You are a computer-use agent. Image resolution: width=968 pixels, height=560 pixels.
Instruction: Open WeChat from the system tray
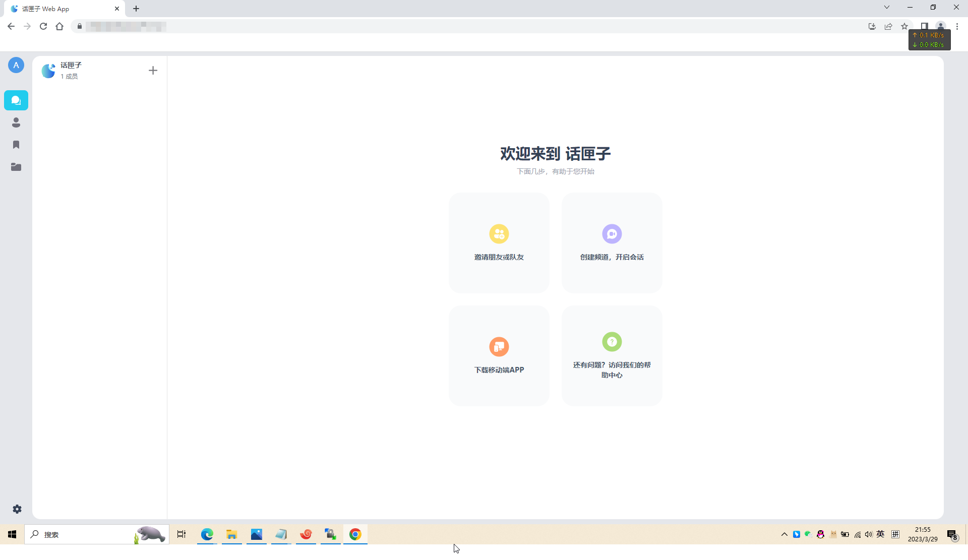point(808,534)
